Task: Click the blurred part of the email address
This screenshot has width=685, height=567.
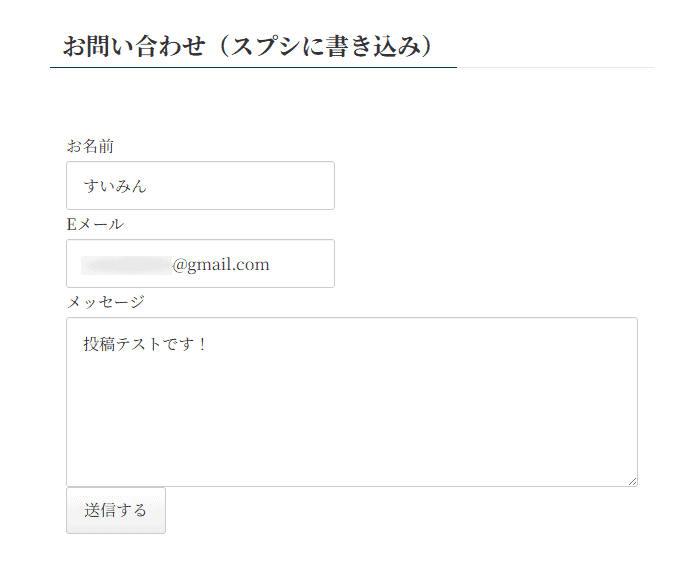Action: pos(127,265)
